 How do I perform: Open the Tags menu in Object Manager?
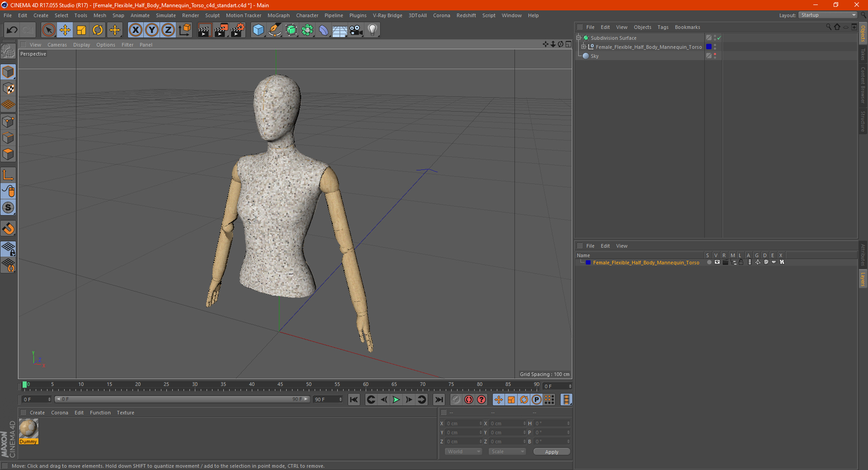point(663,27)
